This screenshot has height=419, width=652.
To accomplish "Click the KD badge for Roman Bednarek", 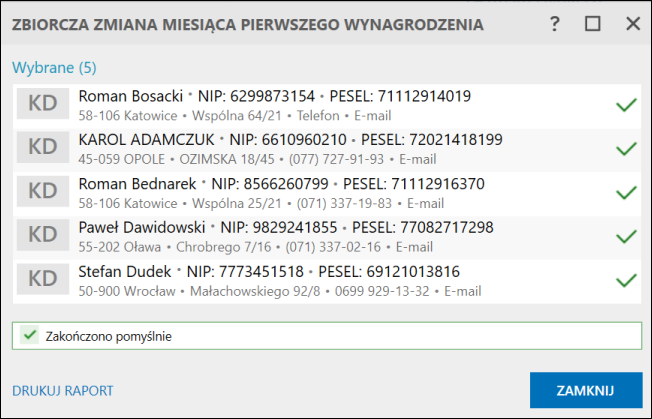I will tap(43, 192).
